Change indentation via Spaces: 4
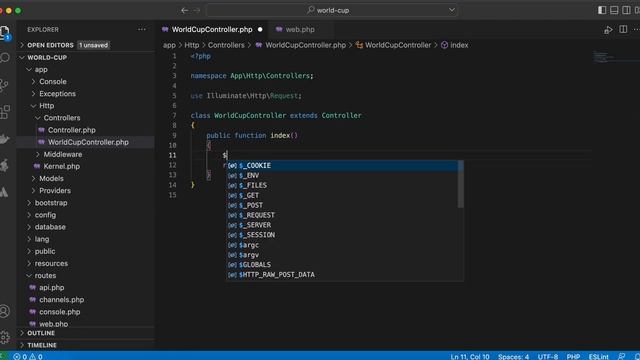Image resolution: width=640 pixels, height=360 pixels. [x=513, y=357]
